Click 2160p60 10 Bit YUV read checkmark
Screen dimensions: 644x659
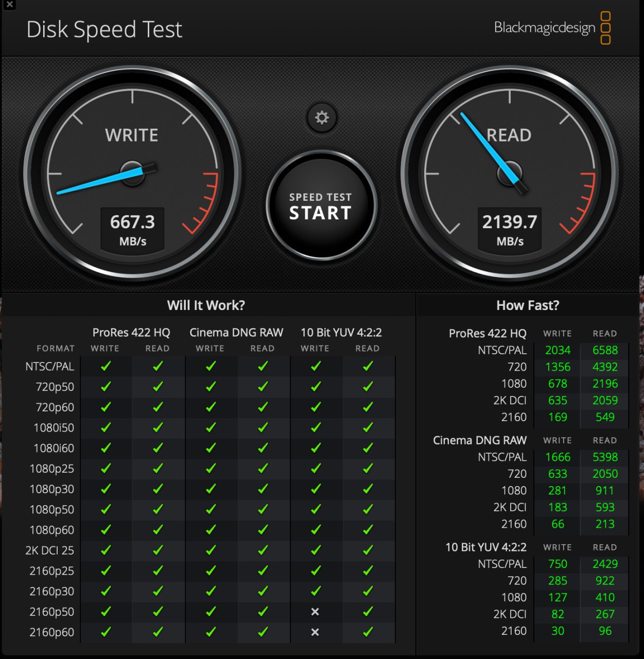coord(368,632)
